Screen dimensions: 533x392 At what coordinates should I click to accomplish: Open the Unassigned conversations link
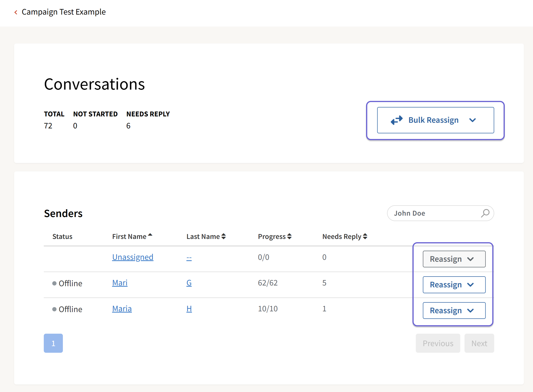pos(133,257)
